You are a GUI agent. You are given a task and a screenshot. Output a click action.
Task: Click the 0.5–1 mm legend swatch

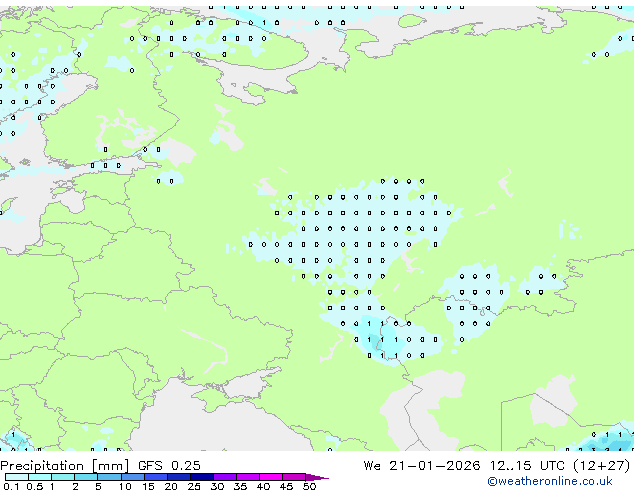coord(40,477)
